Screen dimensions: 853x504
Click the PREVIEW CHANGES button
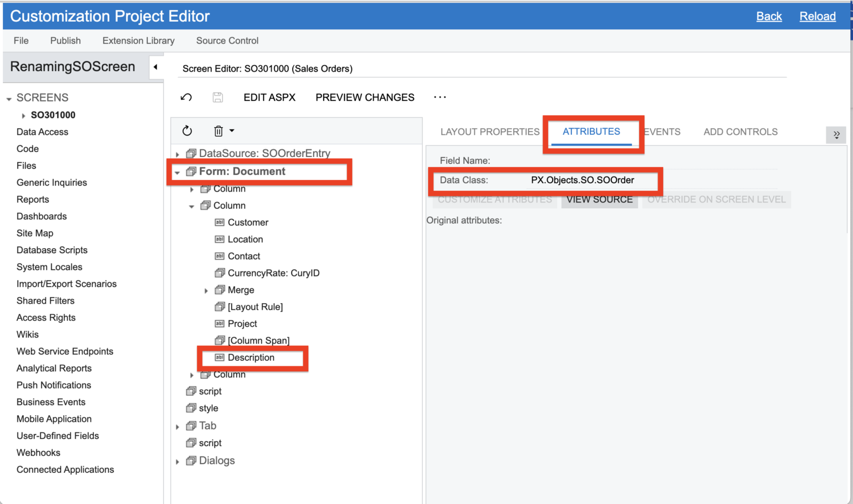tap(365, 97)
